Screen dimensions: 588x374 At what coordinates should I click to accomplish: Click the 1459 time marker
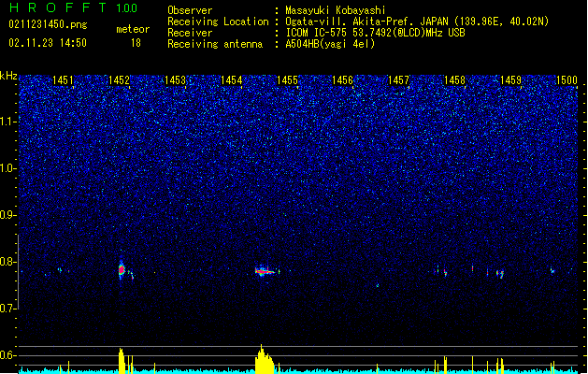click(x=510, y=80)
